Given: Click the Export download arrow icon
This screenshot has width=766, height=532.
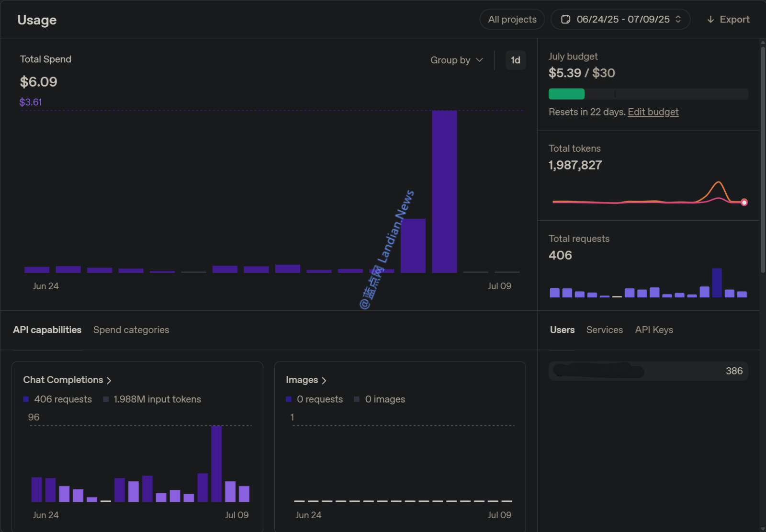Looking at the screenshot, I should [x=710, y=20].
